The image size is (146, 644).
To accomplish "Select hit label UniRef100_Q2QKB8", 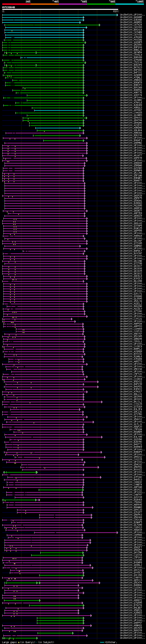I will point(131,75).
